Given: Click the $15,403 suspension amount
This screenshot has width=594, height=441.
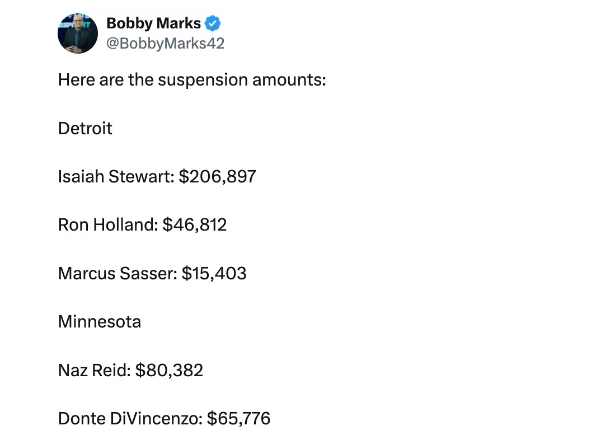Looking at the screenshot, I should 214,273.
